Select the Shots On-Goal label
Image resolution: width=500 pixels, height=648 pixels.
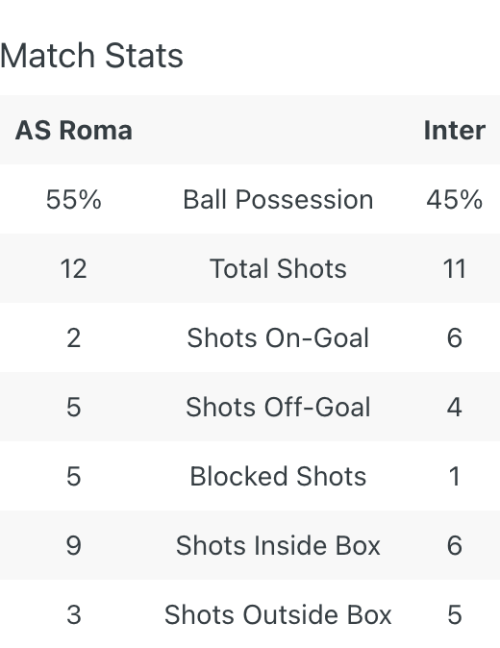[x=278, y=338]
